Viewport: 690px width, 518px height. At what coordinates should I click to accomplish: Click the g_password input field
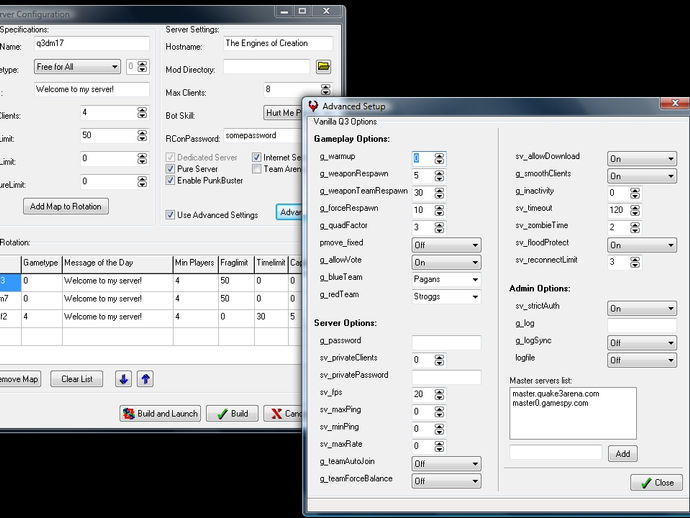[446, 342]
